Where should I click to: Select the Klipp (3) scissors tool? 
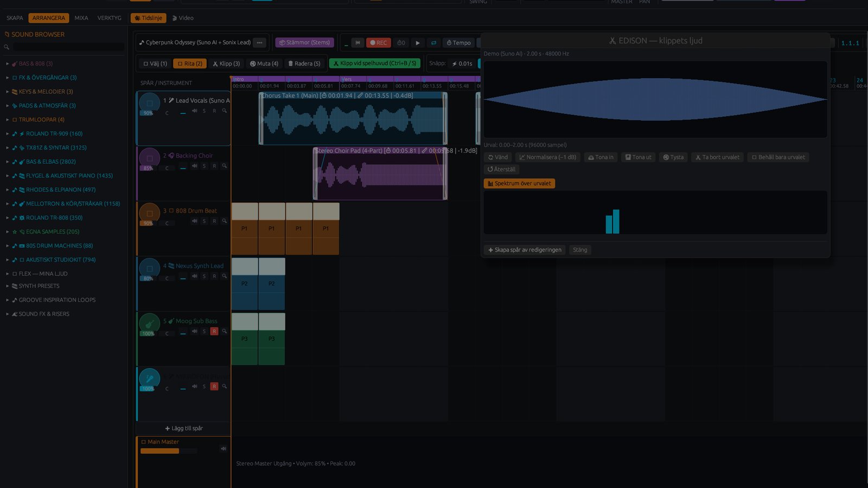(226, 63)
